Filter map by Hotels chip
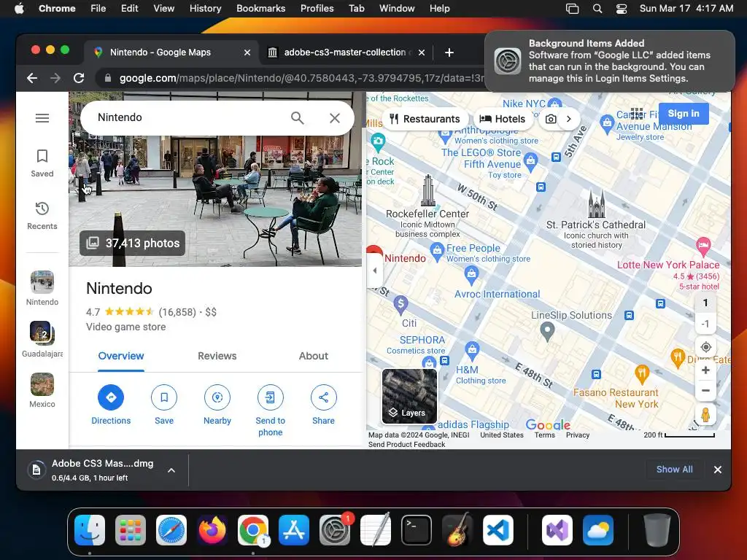Screen dimensions: 747x560 click(502, 119)
